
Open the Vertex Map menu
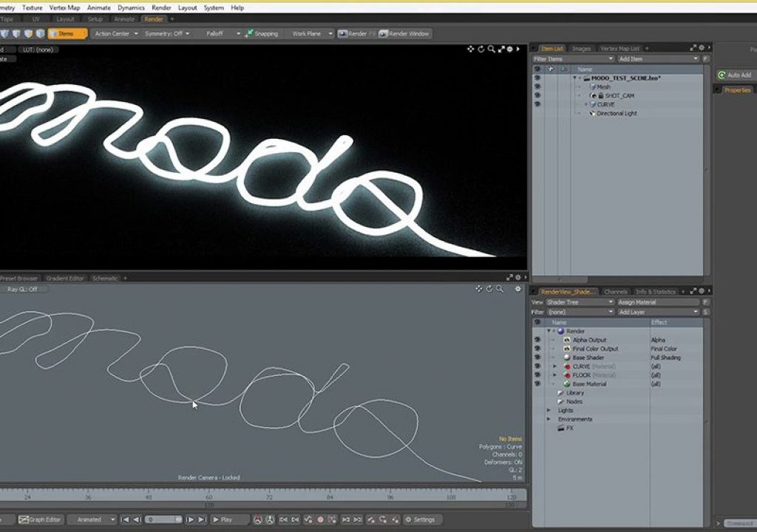point(65,7)
